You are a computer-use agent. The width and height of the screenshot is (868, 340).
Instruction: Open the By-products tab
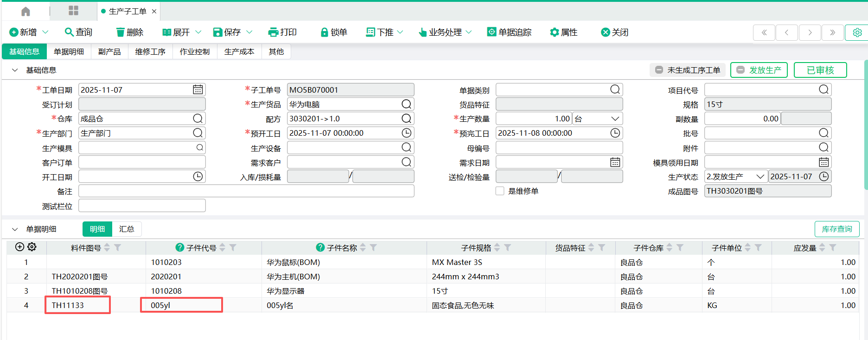(109, 51)
